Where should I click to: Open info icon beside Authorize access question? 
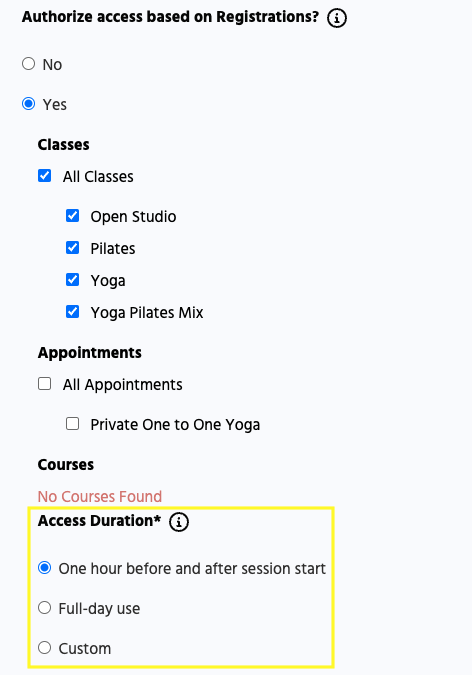coord(337,18)
